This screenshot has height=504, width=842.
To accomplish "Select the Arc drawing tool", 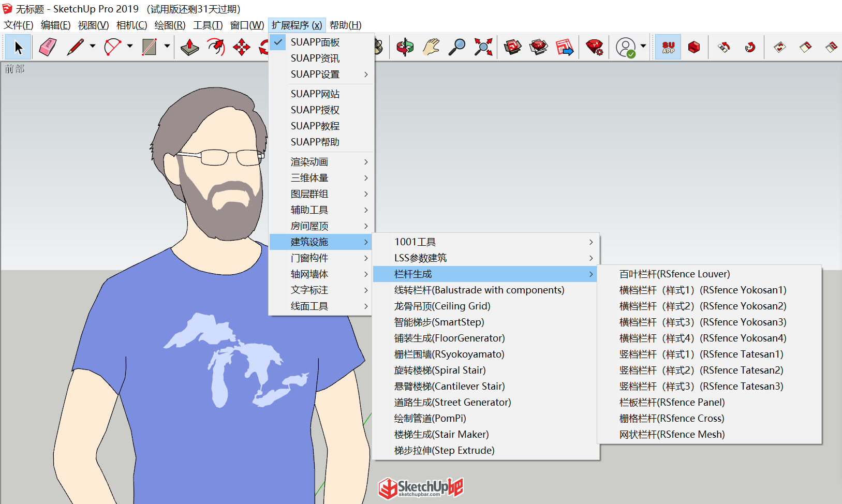I will pyautogui.click(x=113, y=47).
